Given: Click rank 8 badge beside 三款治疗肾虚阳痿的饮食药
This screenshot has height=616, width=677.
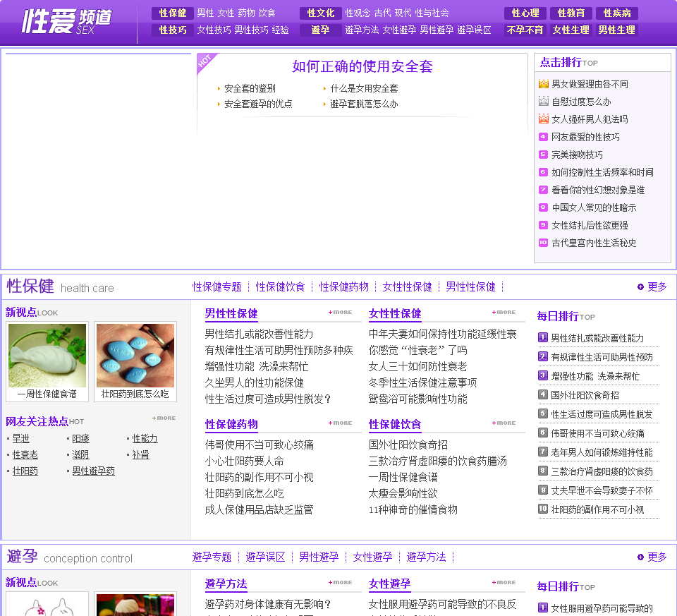Looking at the screenshot, I should (x=543, y=471).
